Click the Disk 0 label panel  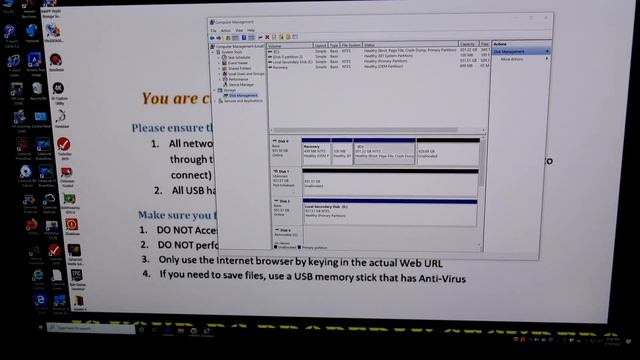pos(286,152)
